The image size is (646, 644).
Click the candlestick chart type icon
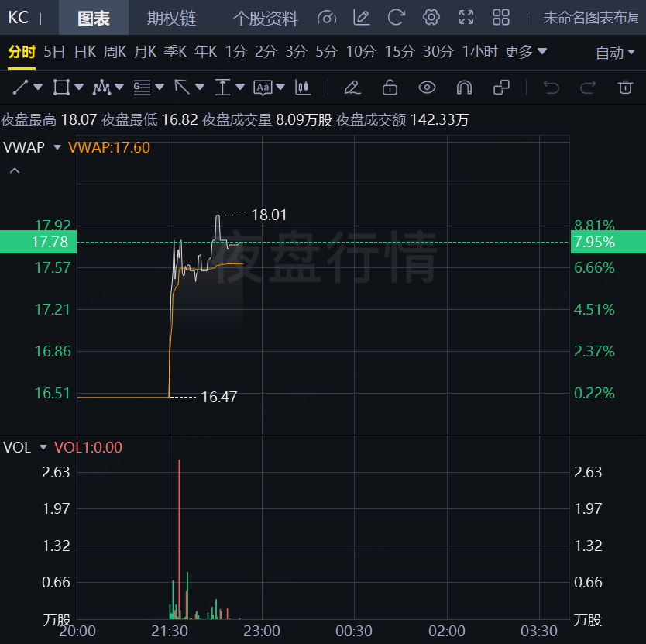point(303,87)
